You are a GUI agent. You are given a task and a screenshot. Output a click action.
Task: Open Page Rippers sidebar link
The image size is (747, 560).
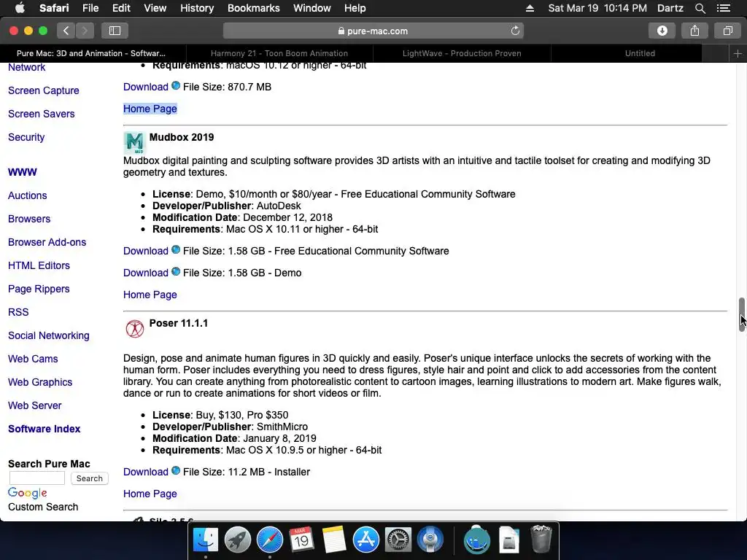coord(39,289)
